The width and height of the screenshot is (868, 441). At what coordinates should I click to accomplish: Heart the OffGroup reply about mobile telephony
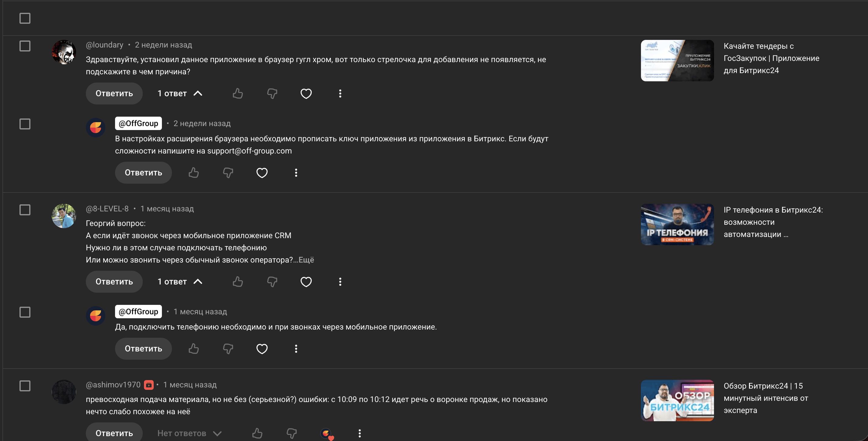(262, 349)
